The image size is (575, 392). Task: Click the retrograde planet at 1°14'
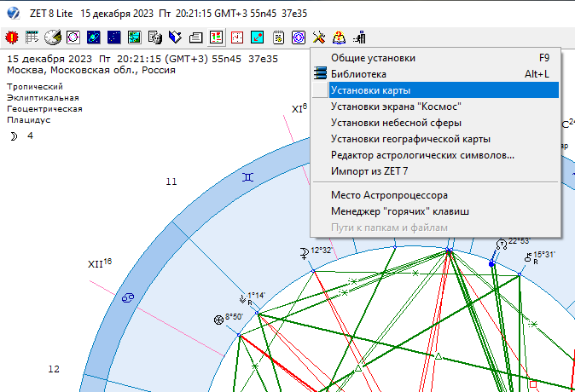click(242, 298)
